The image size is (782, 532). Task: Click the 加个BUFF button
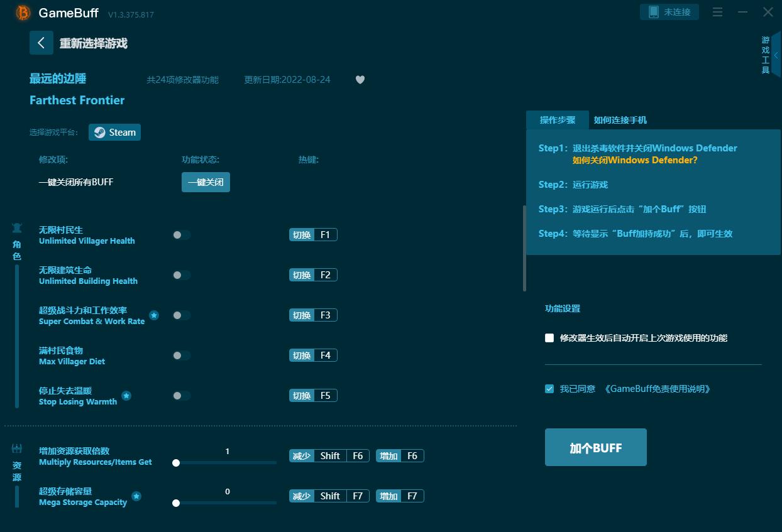(595, 447)
